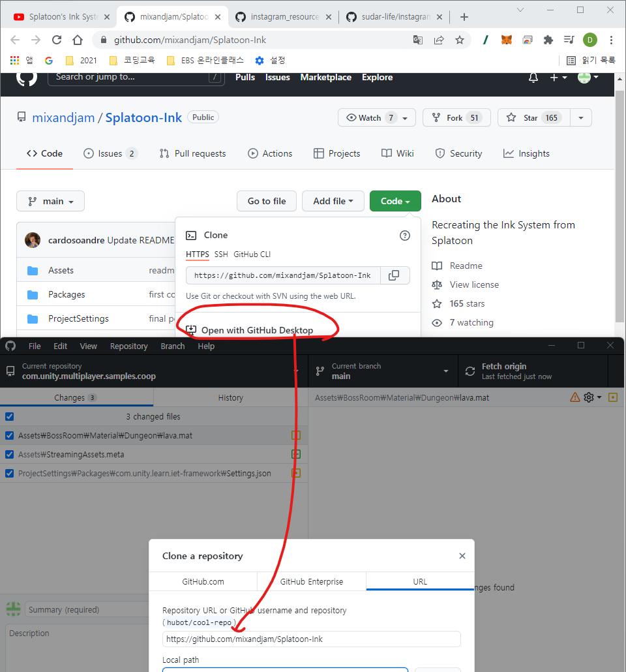Click Open with GitHub Desktop
Screen dimensions: 626x672
tap(257, 330)
